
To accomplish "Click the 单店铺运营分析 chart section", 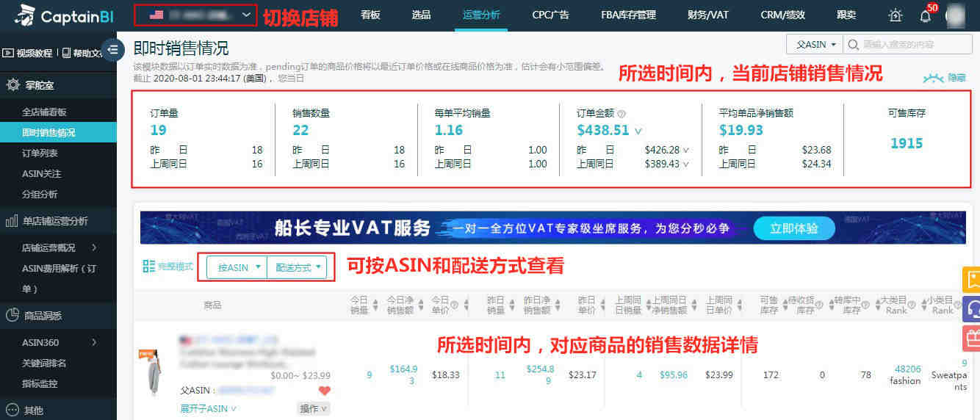I will coord(47,221).
